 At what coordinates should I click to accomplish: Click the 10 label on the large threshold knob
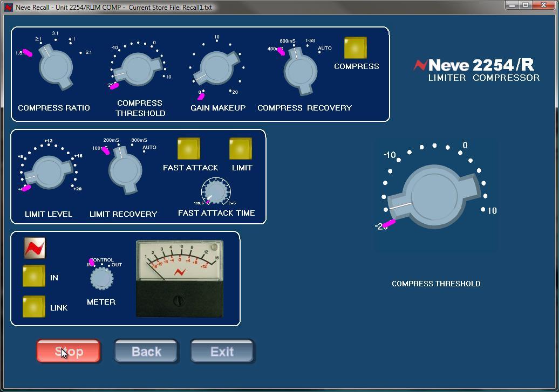(x=492, y=211)
